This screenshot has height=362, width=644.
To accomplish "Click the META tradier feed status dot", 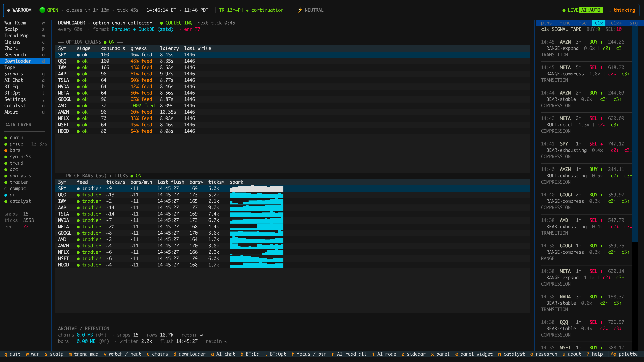I will coord(78,227).
